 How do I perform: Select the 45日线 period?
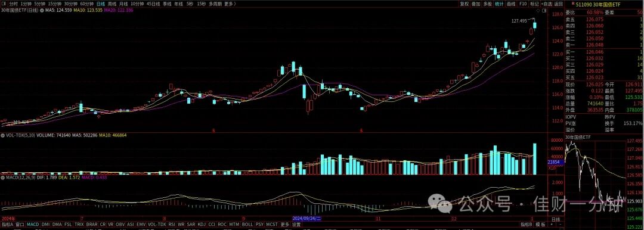click(x=153, y=4)
